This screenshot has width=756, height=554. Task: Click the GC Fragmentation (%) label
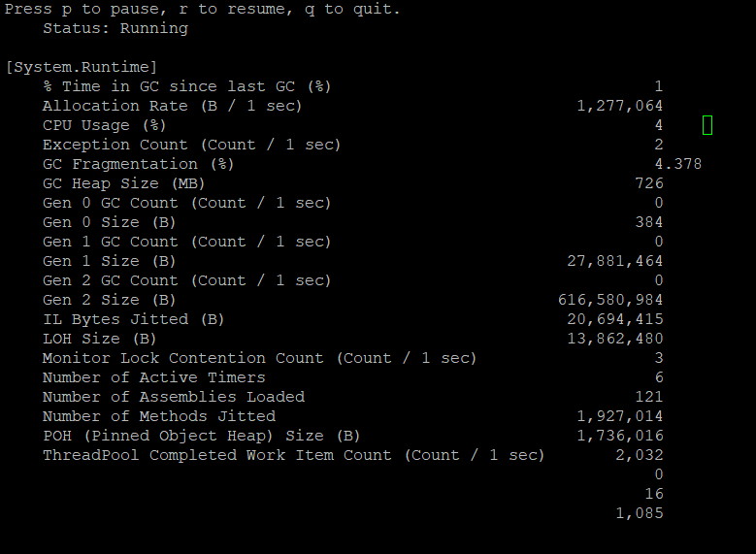(138, 164)
